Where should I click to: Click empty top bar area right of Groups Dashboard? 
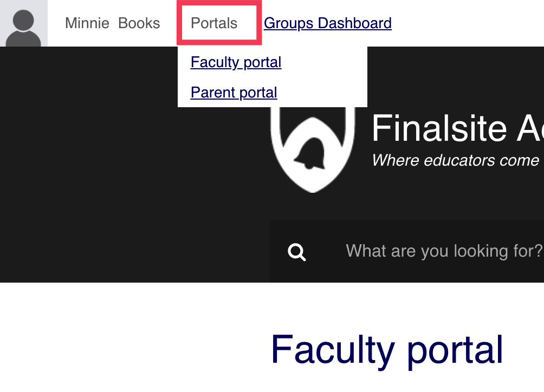466,23
